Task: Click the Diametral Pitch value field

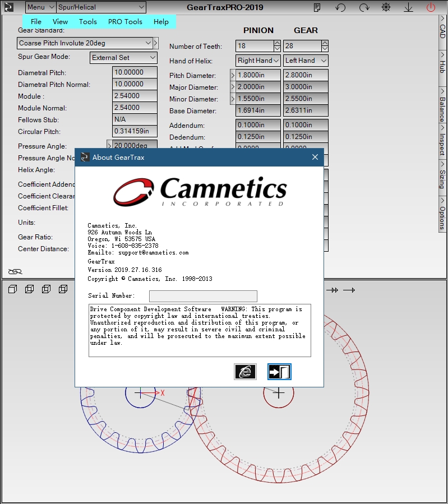Action: click(135, 72)
